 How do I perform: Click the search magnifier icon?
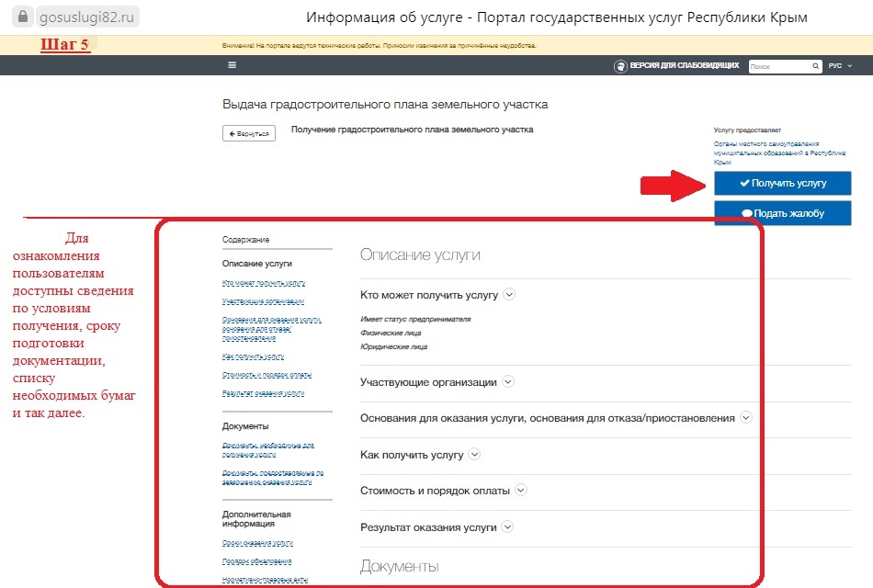(815, 66)
